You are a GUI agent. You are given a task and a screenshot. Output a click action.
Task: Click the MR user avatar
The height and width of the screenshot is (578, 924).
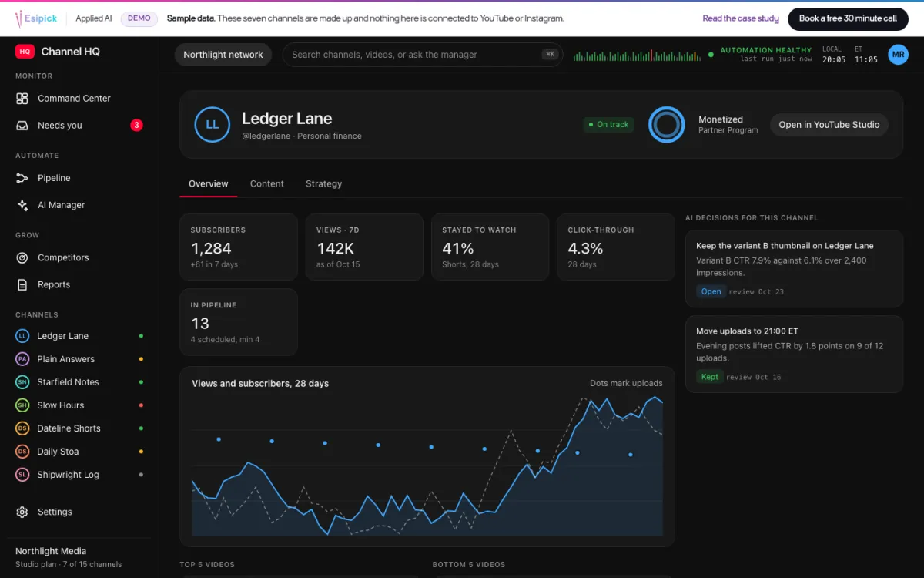click(898, 55)
